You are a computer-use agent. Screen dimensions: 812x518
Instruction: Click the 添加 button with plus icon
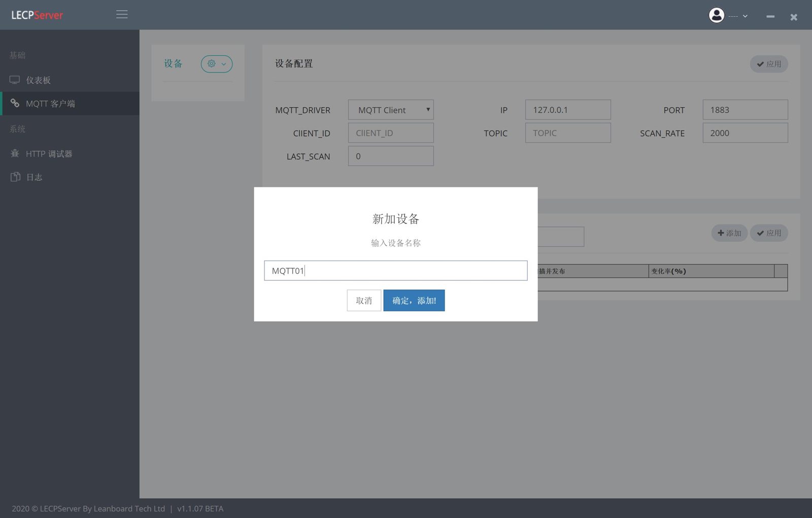pyautogui.click(x=729, y=233)
